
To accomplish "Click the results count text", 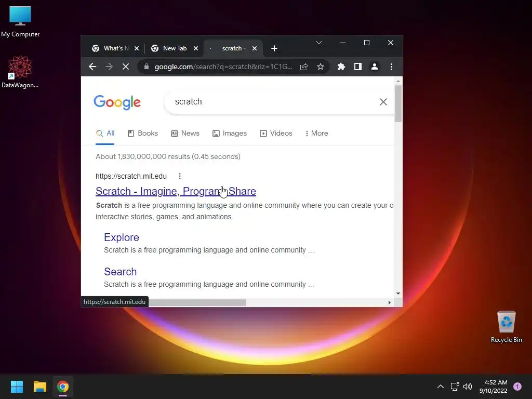I will pos(168,156).
